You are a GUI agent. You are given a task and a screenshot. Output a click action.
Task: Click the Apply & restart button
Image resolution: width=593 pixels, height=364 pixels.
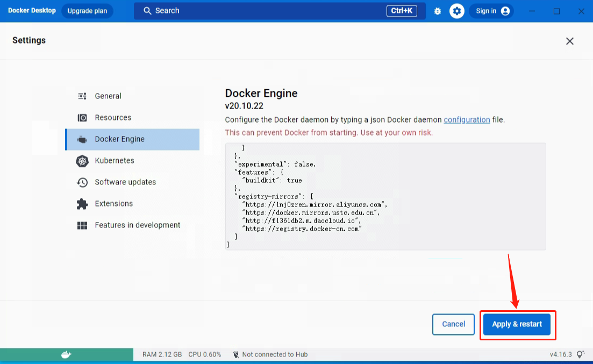pos(517,324)
